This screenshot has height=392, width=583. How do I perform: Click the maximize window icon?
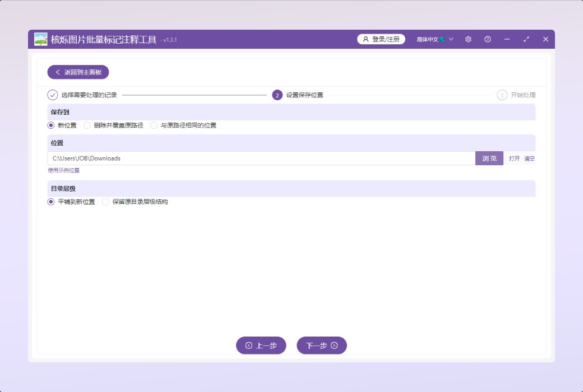pos(526,39)
